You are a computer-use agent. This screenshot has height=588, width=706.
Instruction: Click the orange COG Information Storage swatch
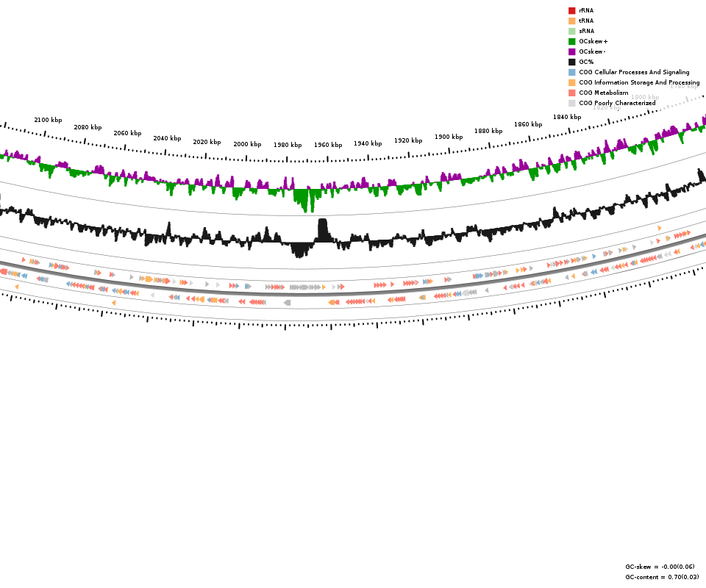pos(572,82)
